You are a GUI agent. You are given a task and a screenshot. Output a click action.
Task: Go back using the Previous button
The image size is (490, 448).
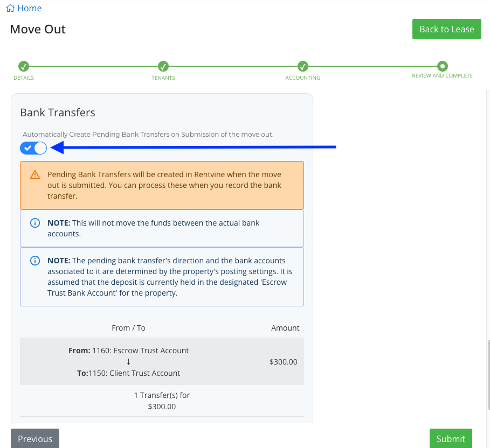pos(34,438)
